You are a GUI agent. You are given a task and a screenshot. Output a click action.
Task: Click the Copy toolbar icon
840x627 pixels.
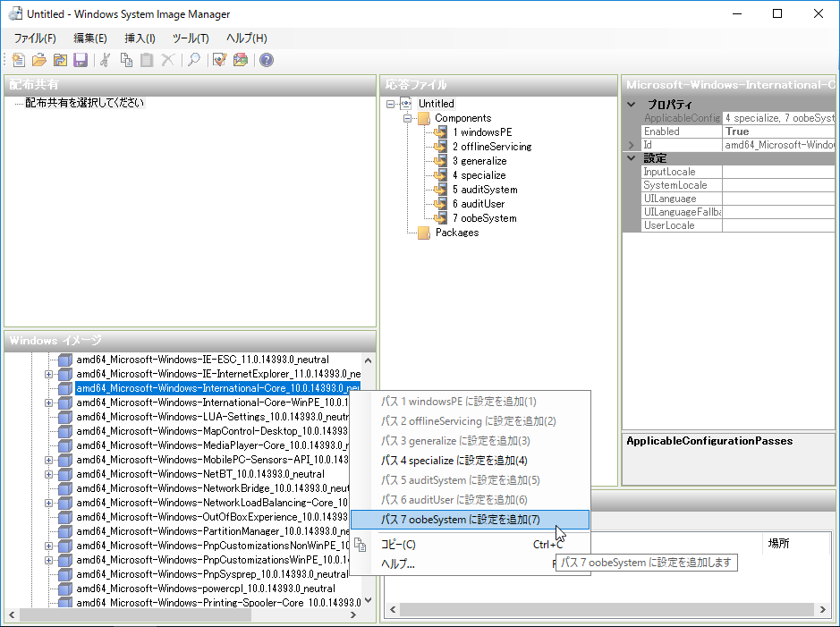126,60
